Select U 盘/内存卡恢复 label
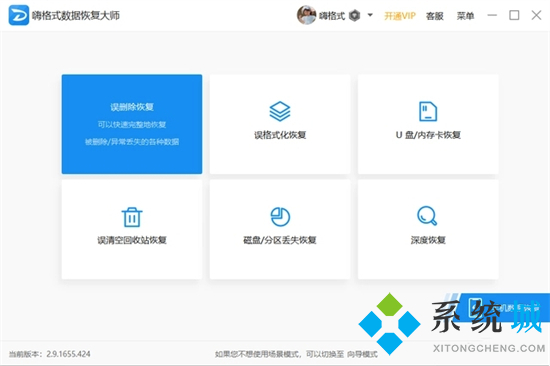Image resolution: width=550 pixels, height=366 pixels. [428, 135]
